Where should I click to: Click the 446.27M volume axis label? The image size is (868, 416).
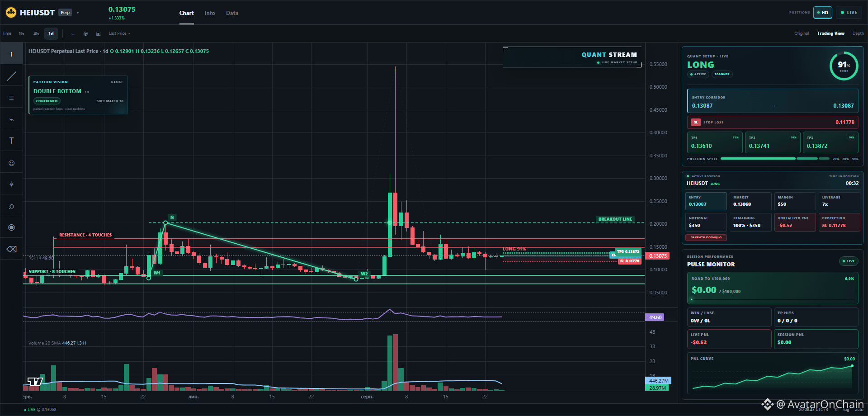tap(658, 381)
